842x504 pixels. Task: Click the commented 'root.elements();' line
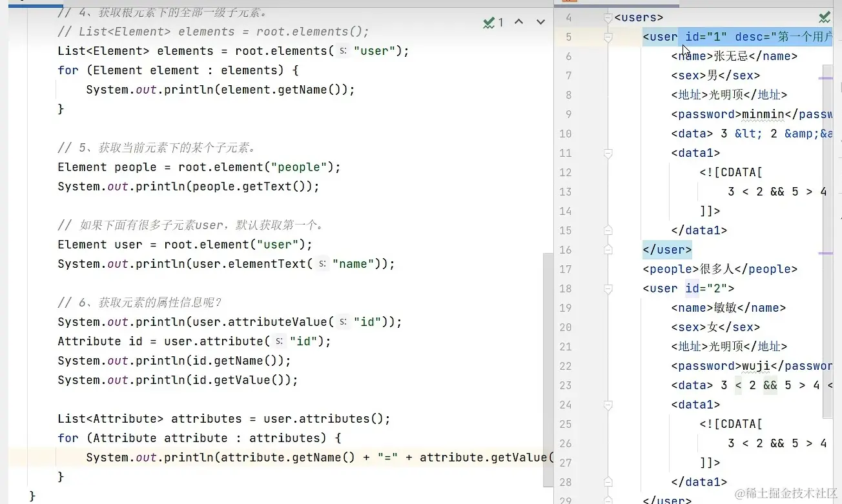click(x=214, y=32)
